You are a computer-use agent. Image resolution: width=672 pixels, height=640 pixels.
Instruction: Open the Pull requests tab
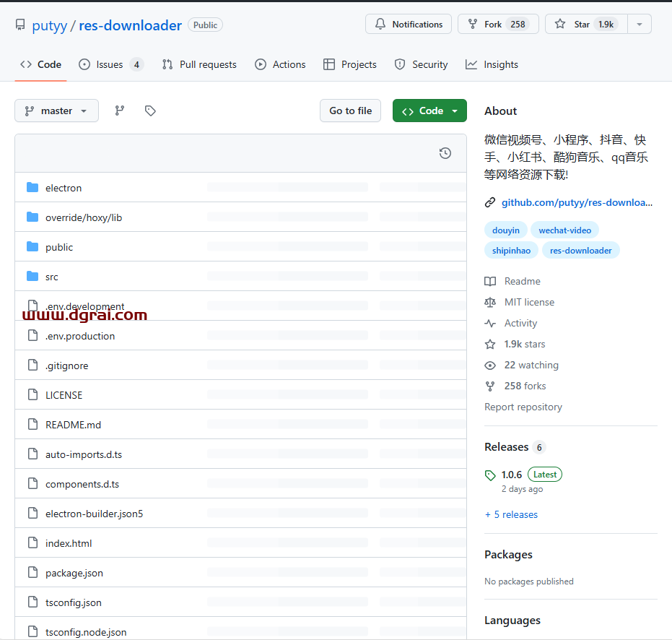200,64
